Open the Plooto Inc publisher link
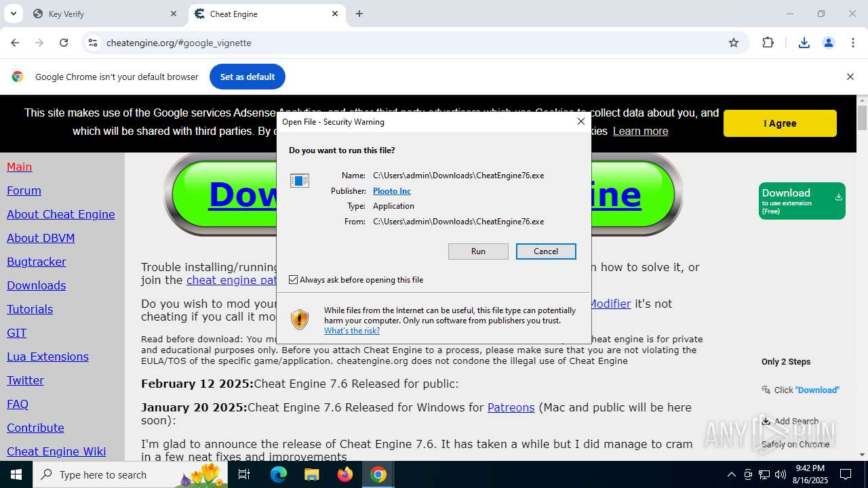The width and height of the screenshot is (868, 488). coord(392,191)
